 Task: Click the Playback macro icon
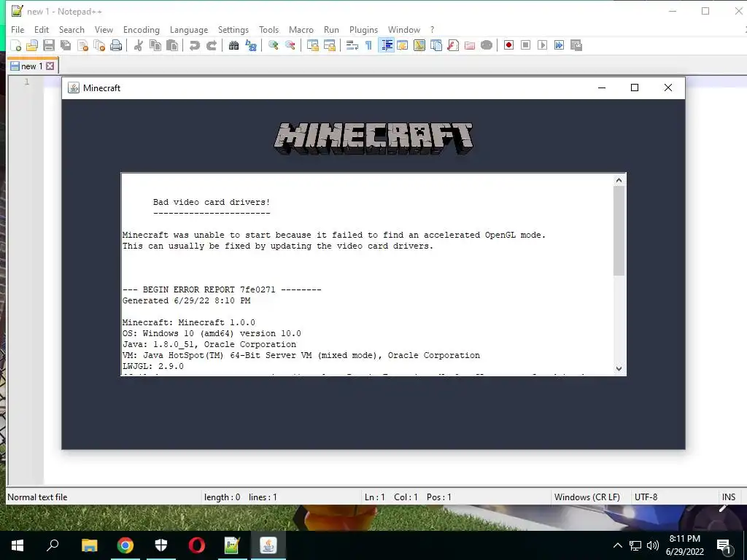pos(542,45)
